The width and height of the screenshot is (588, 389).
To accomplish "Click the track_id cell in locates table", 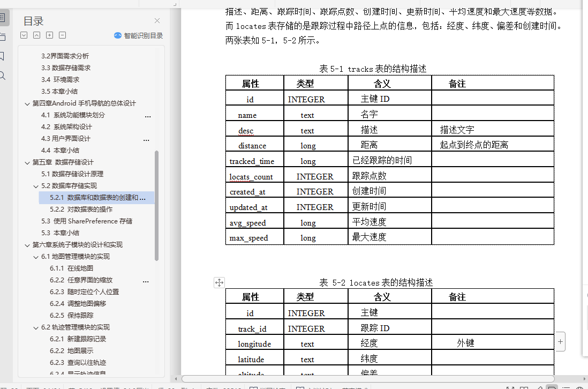I will 254,327.
